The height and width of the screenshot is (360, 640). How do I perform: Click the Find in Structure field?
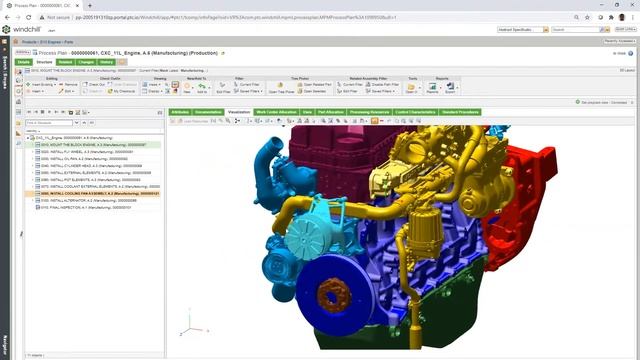[x=49, y=122]
